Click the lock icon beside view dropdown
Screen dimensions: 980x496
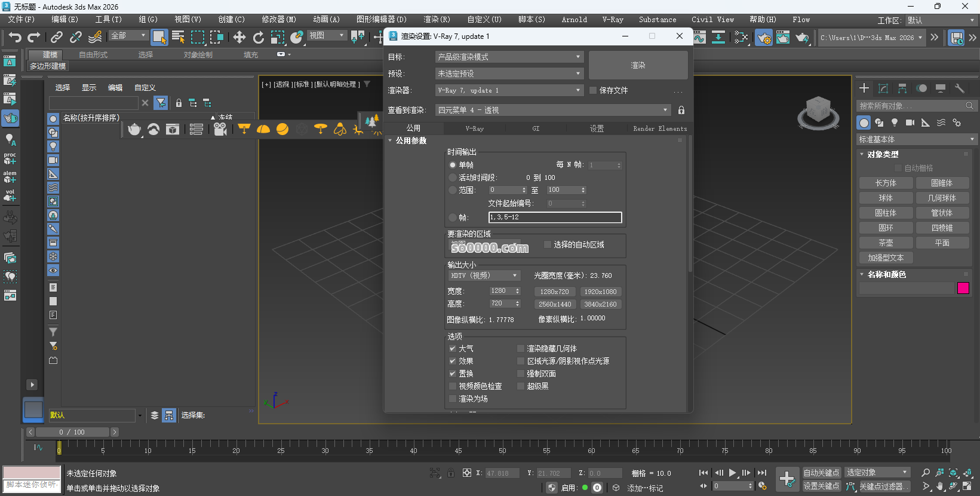[681, 110]
